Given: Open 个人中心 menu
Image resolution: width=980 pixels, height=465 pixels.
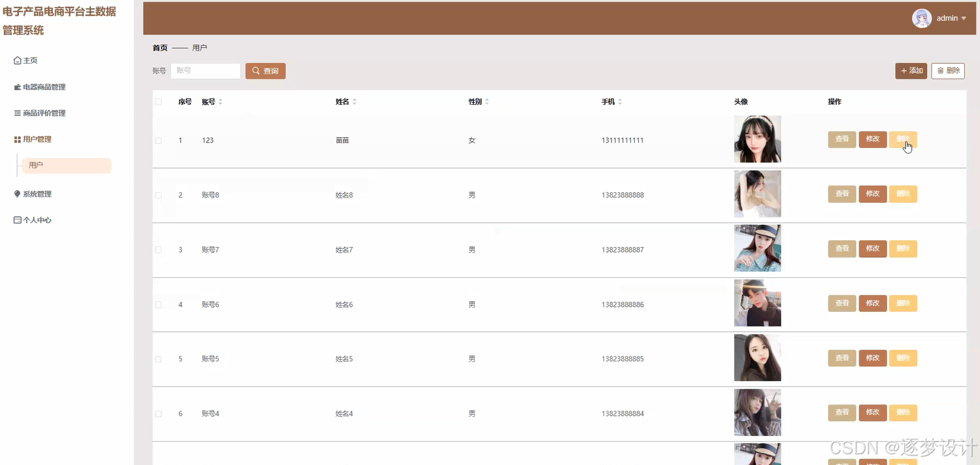Looking at the screenshot, I should 33,221.
